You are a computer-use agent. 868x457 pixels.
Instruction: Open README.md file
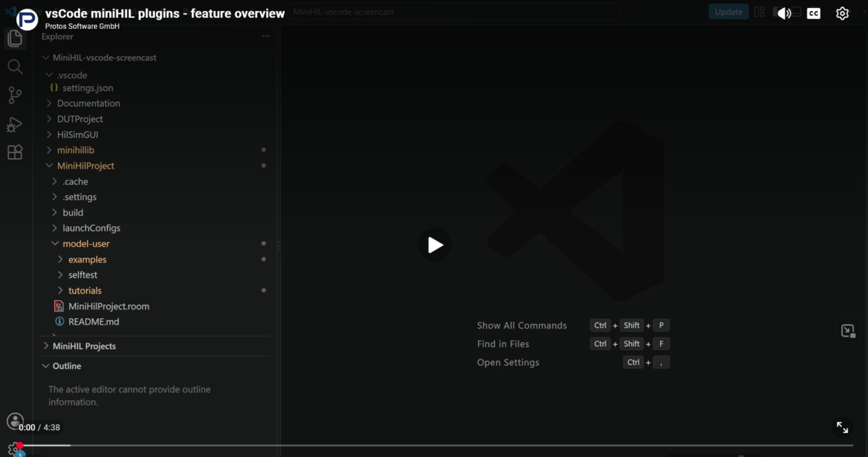click(93, 322)
